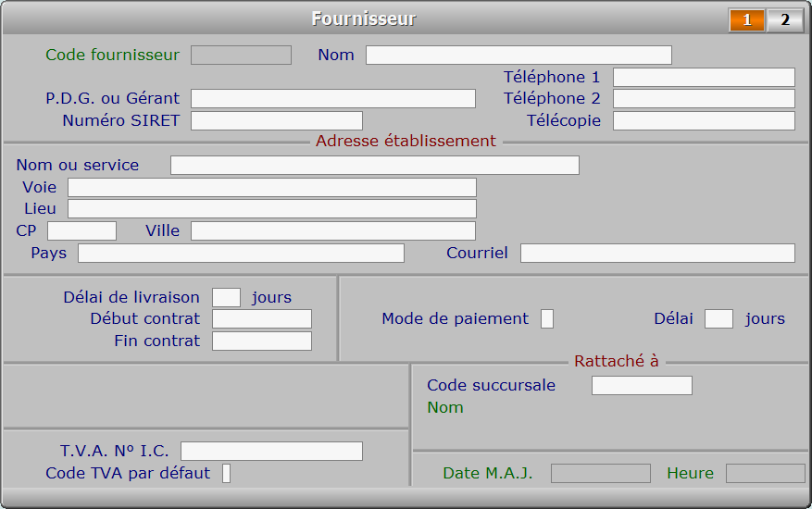Click the Téléphone 1 input
The height and width of the screenshot is (509, 812).
pos(704,77)
